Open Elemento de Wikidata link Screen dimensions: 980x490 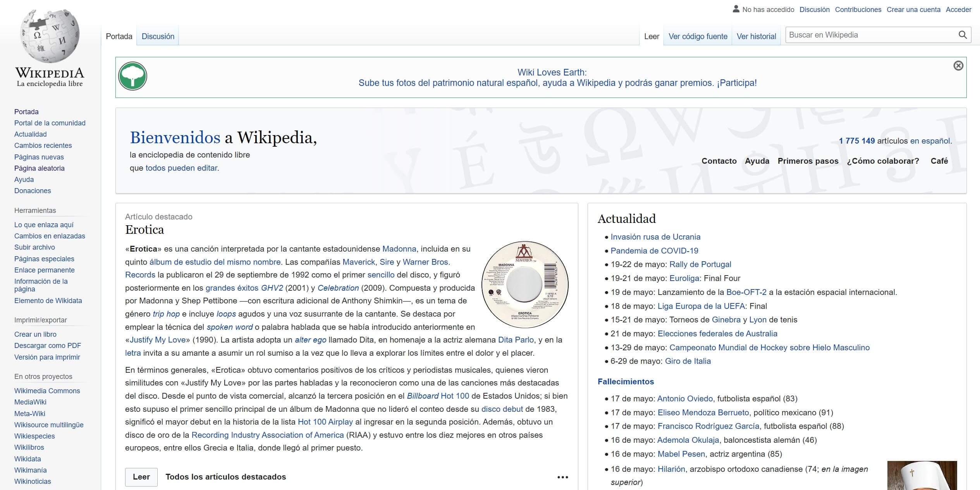pyautogui.click(x=48, y=301)
